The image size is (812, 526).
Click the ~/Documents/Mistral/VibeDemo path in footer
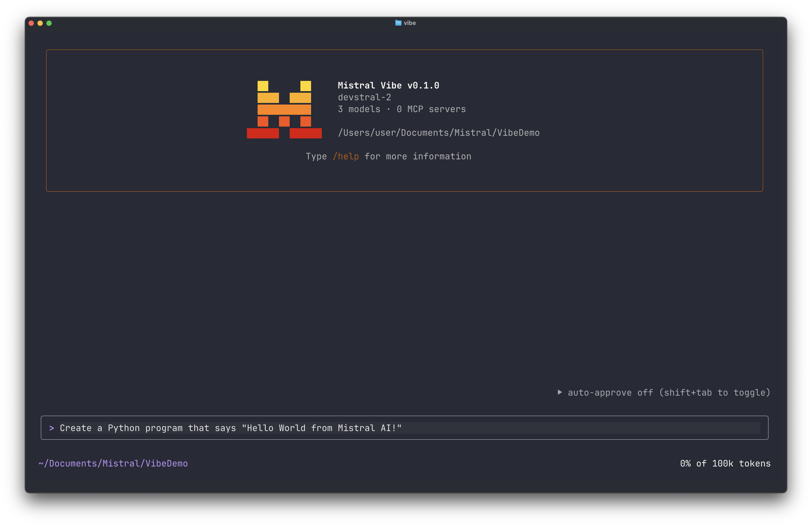click(x=113, y=463)
